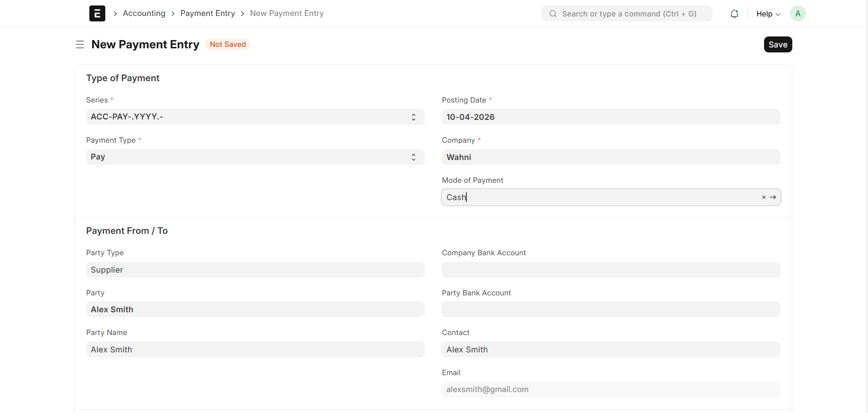Edit the Posting Date field
Screen dimensions: 868x413
tap(611, 117)
